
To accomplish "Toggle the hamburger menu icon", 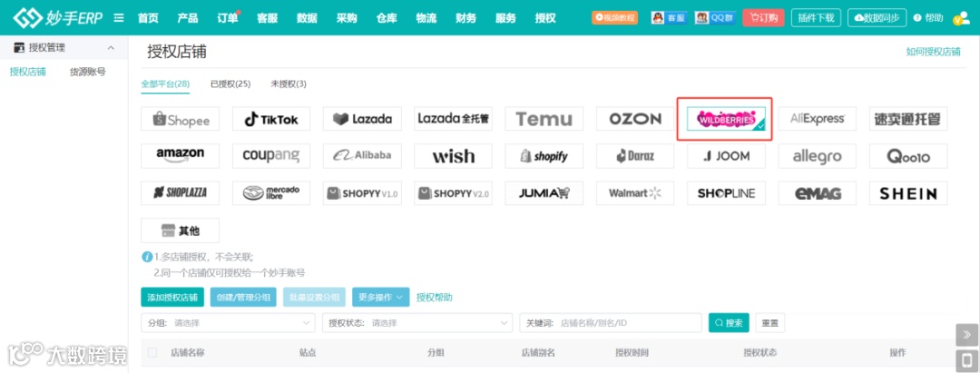I will [x=119, y=18].
